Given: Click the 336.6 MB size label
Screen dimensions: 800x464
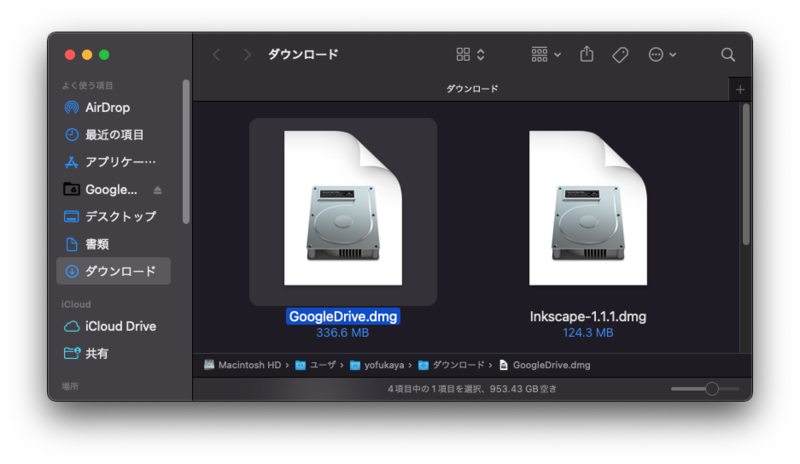Looking at the screenshot, I should 342,333.
